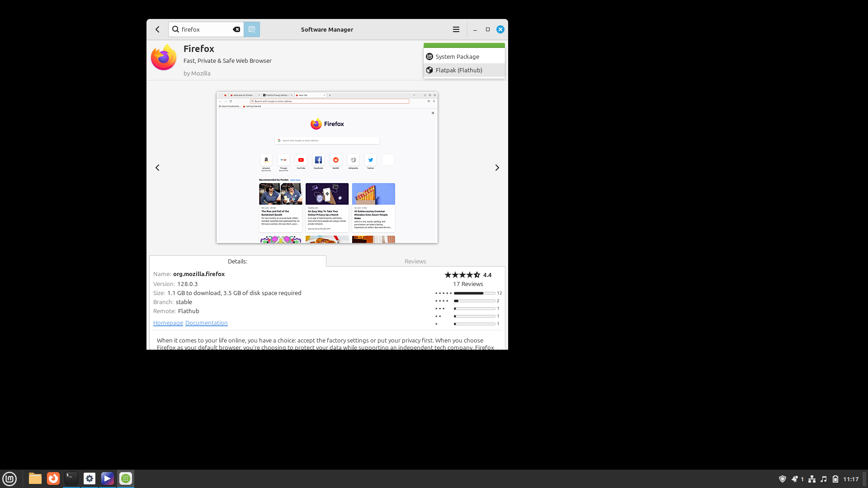Open the security shield tray icon
Screen dimensions: 868x488
[x=783, y=479]
